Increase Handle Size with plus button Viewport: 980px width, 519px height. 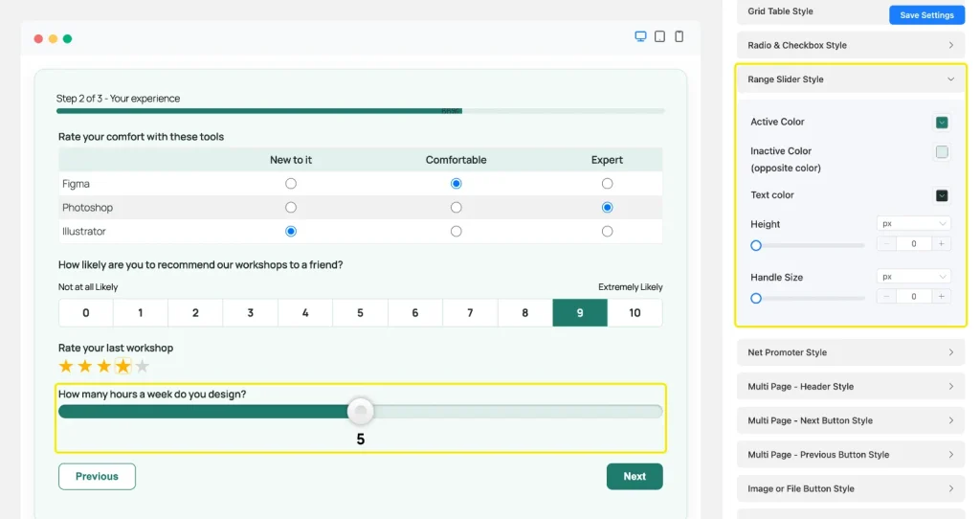pos(942,297)
